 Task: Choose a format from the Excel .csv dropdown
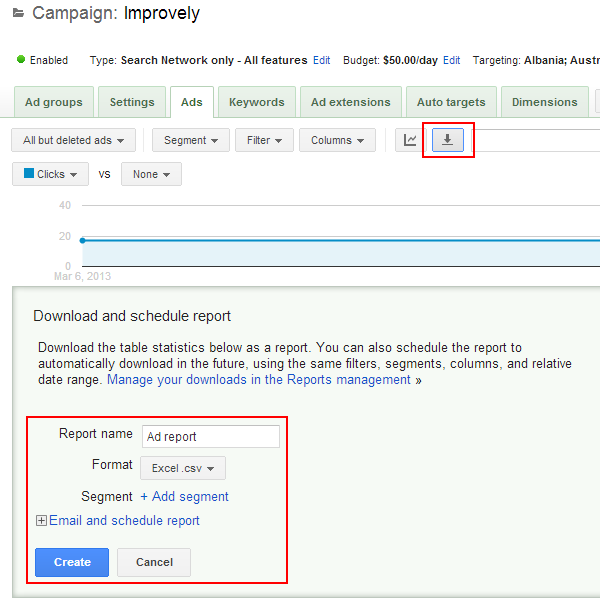click(x=183, y=468)
